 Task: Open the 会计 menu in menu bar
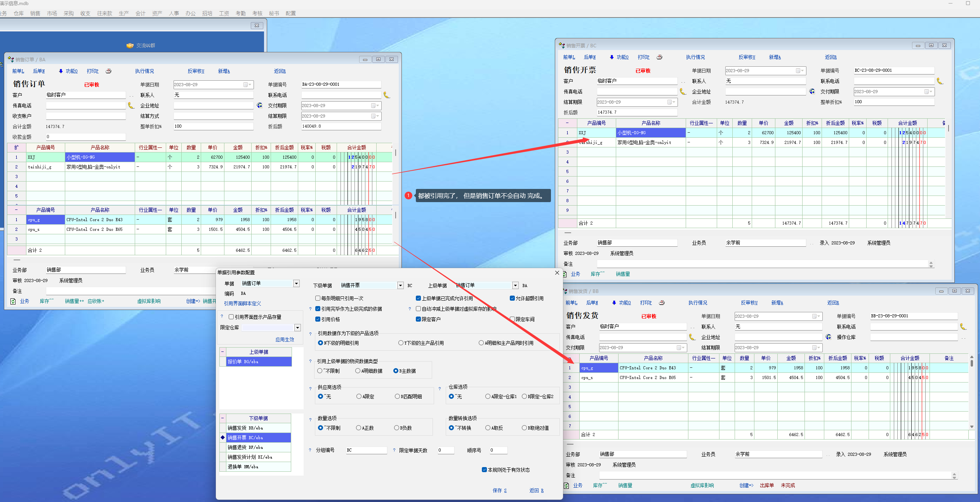pyautogui.click(x=140, y=13)
